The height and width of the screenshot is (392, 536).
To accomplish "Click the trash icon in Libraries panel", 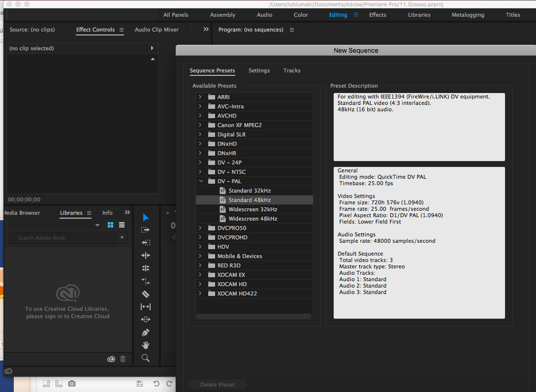I will pos(123,359).
